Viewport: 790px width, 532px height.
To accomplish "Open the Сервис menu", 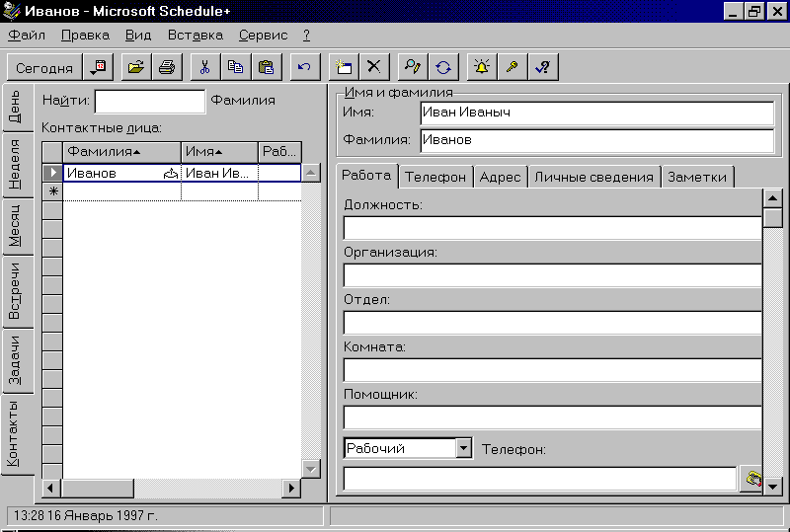I will [x=263, y=36].
